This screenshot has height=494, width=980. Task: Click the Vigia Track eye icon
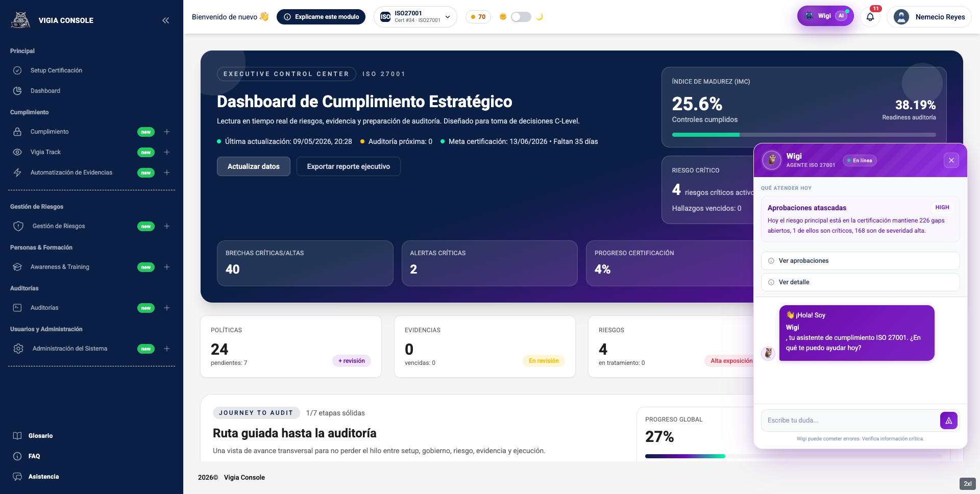point(17,152)
